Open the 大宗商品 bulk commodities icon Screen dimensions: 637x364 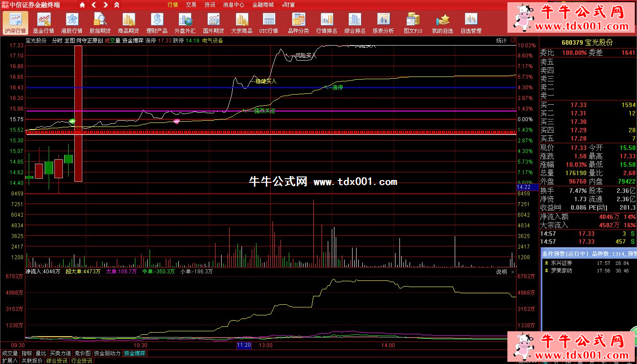[242, 23]
